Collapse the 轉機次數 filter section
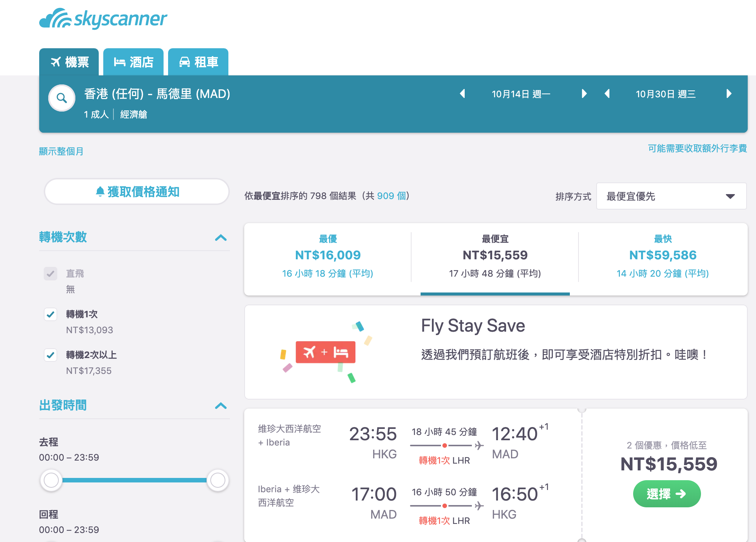The height and width of the screenshot is (542, 756). click(x=222, y=237)
